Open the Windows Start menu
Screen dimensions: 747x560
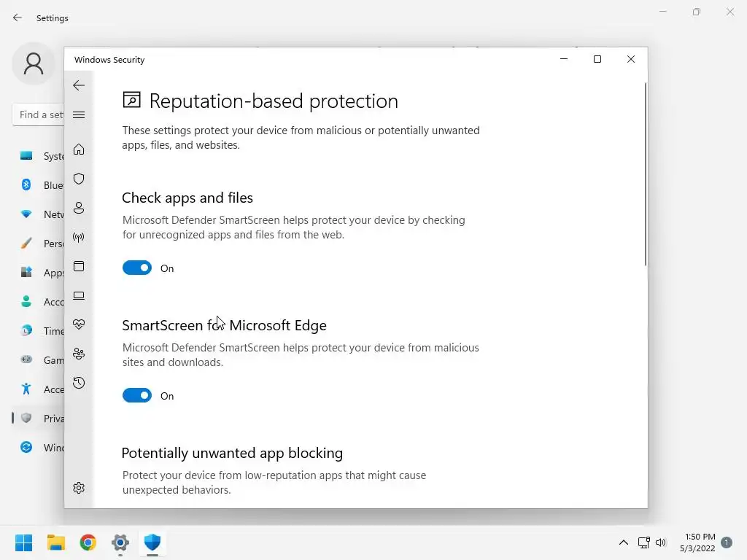pos(24,542)
